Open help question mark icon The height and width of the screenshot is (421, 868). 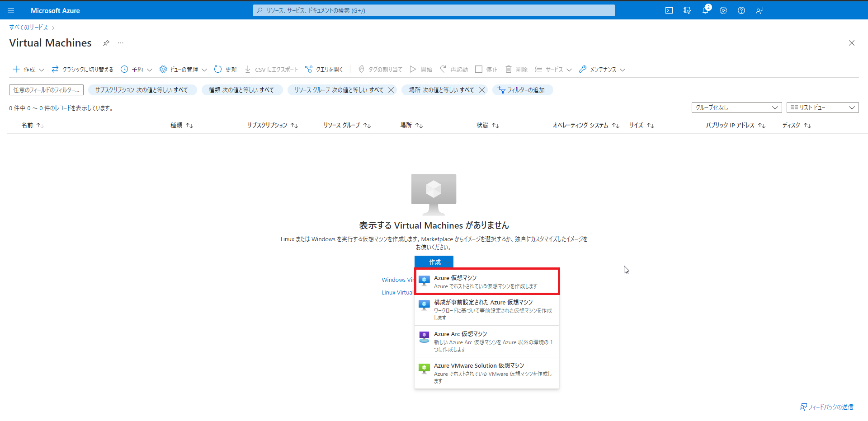click(741, 10)
